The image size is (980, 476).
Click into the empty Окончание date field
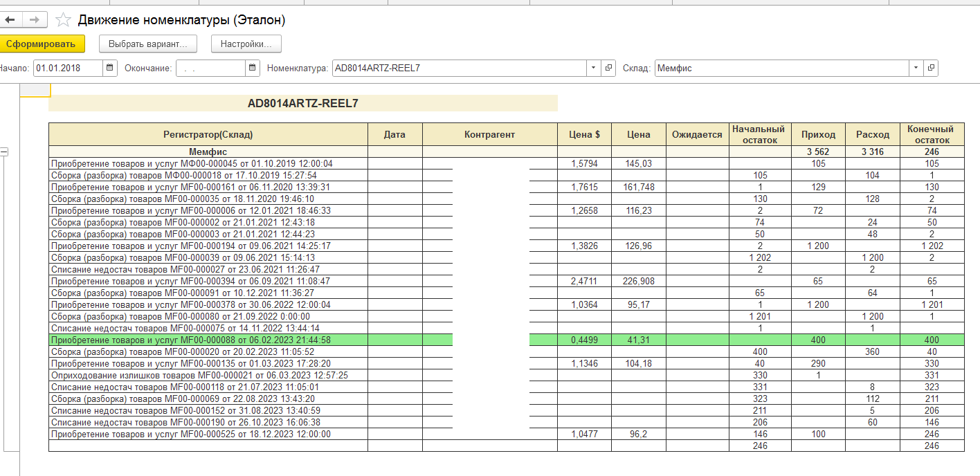(x=210, y=68)
